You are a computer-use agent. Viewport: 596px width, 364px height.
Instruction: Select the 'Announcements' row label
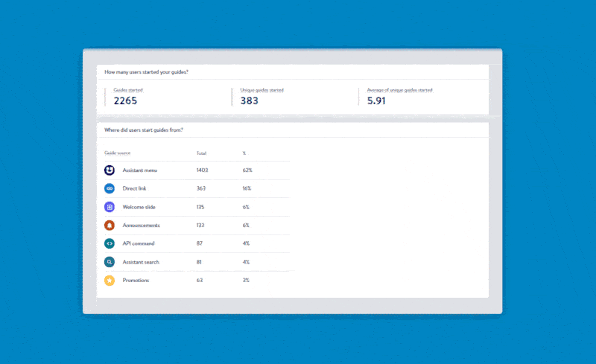[141, 226]
